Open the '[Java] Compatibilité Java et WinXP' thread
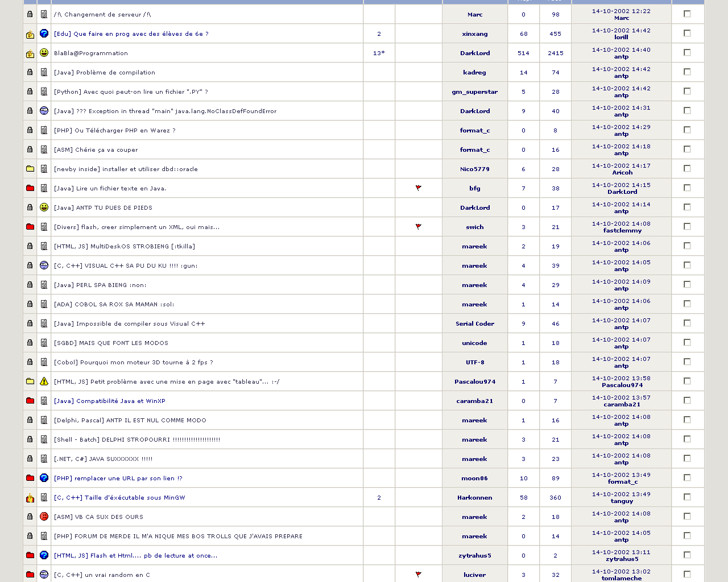This screenshot has height=582, width=728. pyautogui.click(x=109, y=401)
